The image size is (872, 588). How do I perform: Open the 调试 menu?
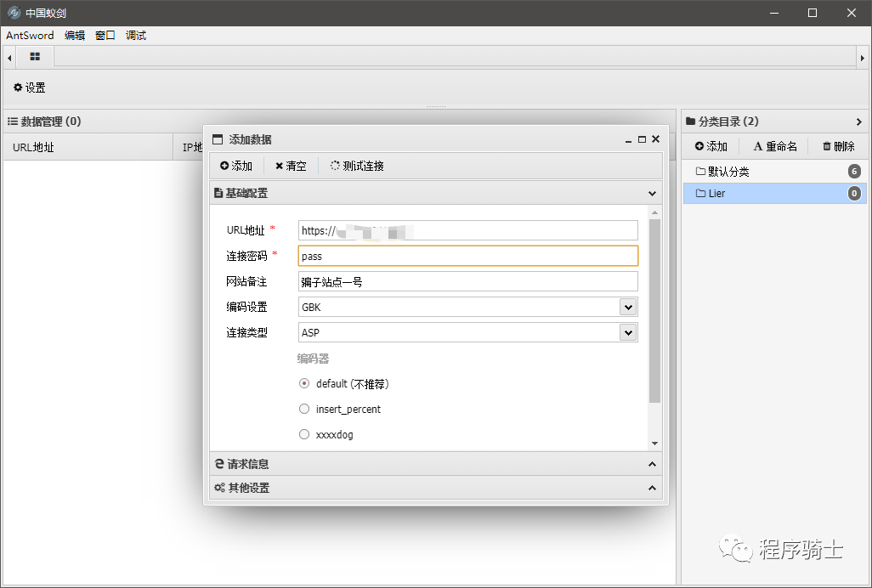click(x=136, y=36)
